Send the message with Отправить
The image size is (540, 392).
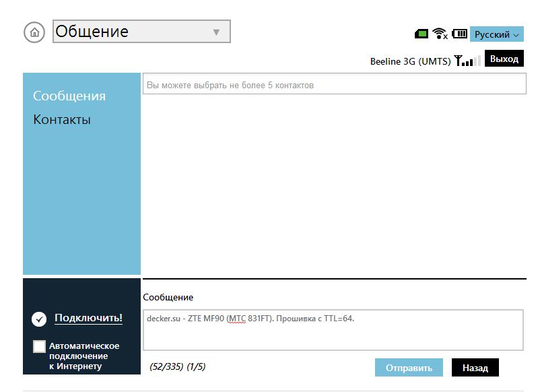click(409, 368)
